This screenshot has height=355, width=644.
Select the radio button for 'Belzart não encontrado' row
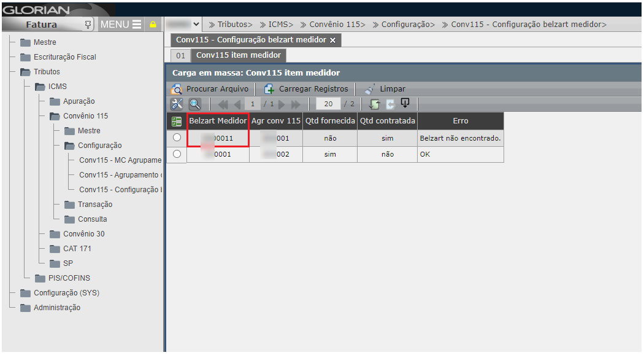pos(177,138)
